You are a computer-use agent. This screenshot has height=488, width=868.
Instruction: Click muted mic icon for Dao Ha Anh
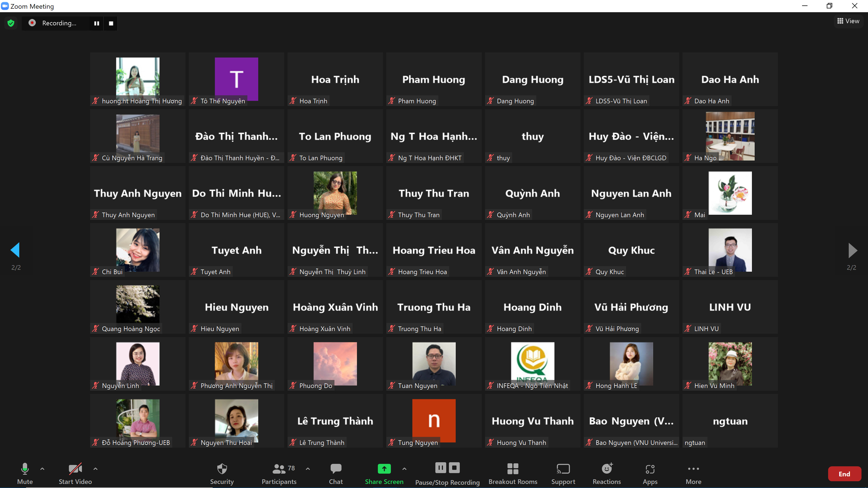click(688, 101)
